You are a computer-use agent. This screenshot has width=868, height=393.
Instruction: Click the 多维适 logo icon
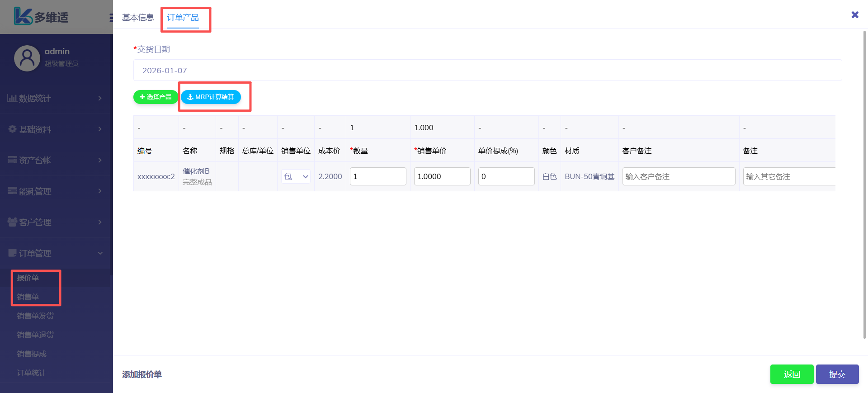23,16
